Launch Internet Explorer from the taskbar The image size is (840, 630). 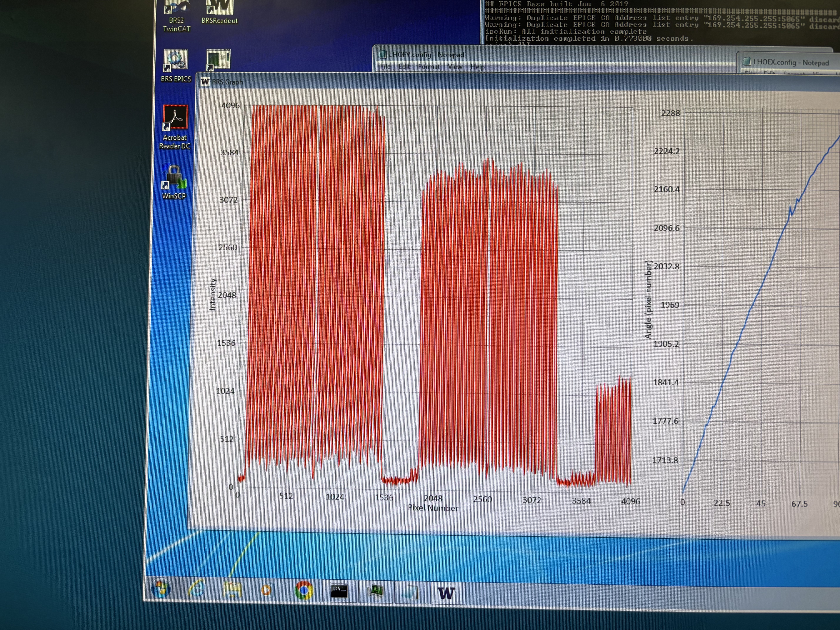point(197,589)
